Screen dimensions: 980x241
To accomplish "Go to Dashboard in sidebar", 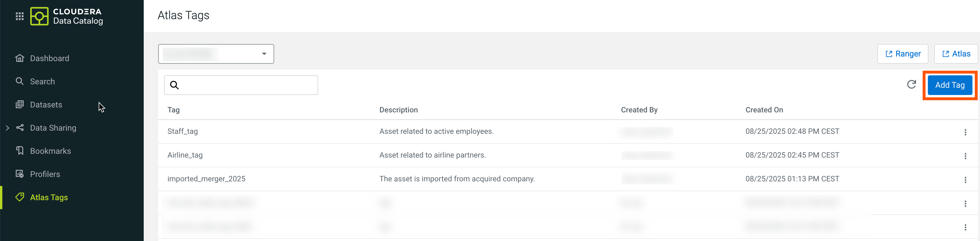I will [50, 59].
